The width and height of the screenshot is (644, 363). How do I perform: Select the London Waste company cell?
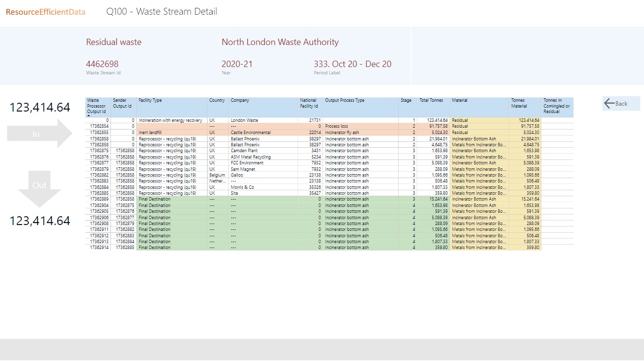pyautogui.click(x=244, y=120)
